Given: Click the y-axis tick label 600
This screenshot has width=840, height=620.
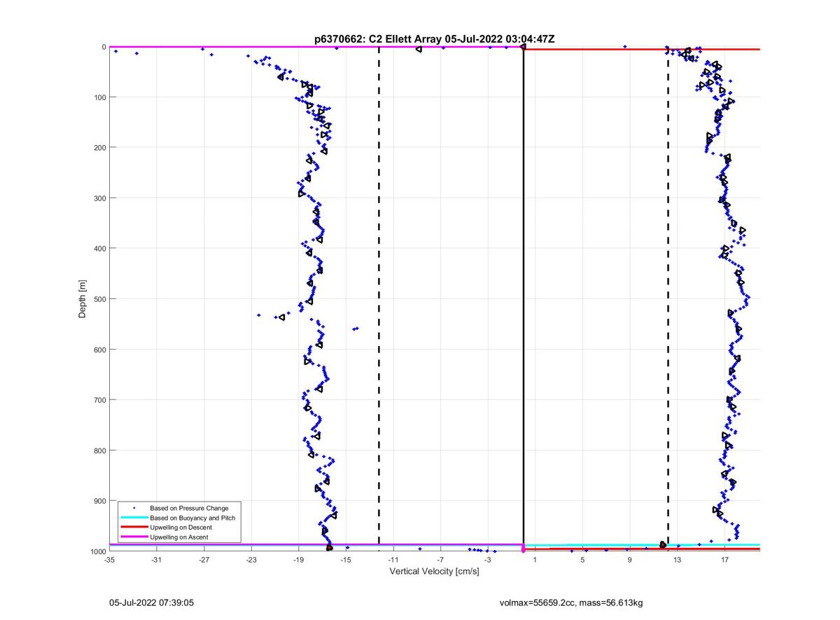Looking at the screenshot, I should [x=99, y=350].
